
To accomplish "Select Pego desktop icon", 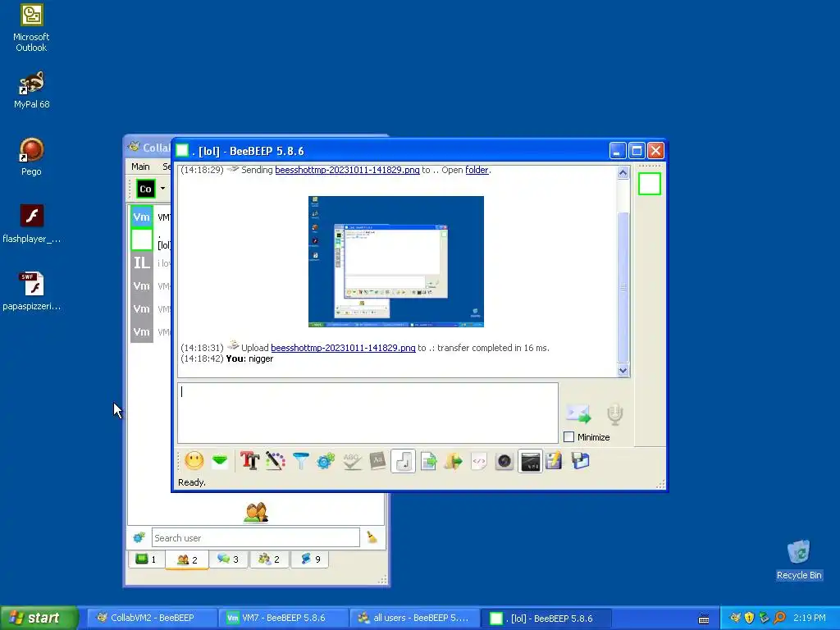I will (31, 157).
